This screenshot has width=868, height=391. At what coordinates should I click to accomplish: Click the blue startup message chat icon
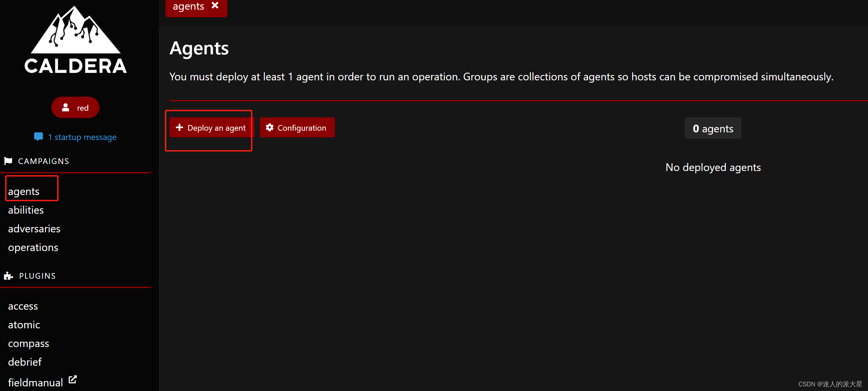click(x=38, y=136)
